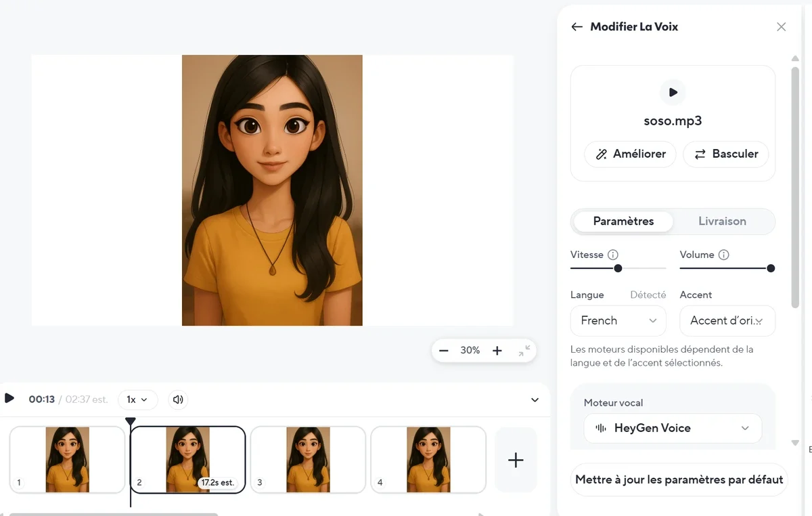Click the Volume slider handle
Viewport: 812px width, 516px height.
click(x=771, y=268)
